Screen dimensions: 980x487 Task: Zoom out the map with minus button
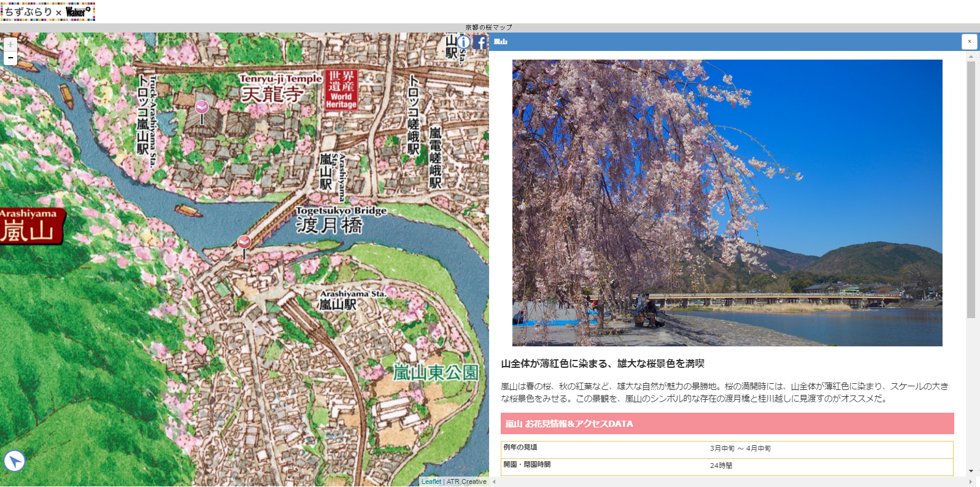point(10,58)
